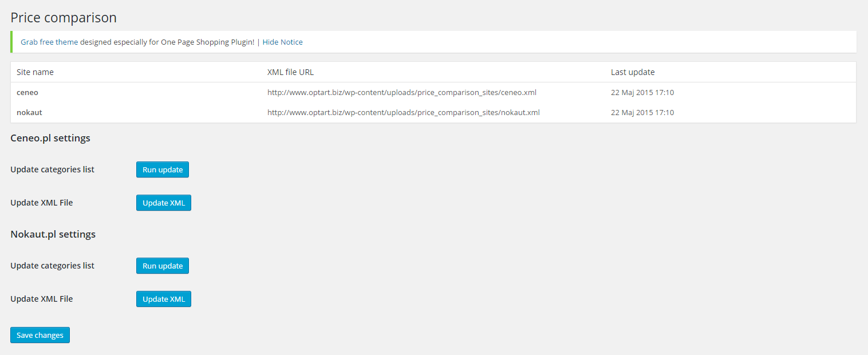Click the Ceneo.pl settings heading
This screenshot has height=355, width=868.
pyautogui.click(x=50, y=138)
